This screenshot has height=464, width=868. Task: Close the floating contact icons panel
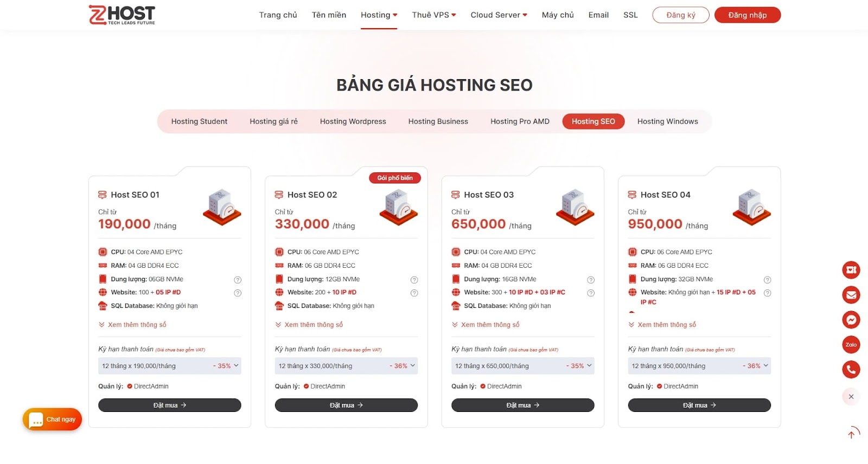tap(851, 397)
